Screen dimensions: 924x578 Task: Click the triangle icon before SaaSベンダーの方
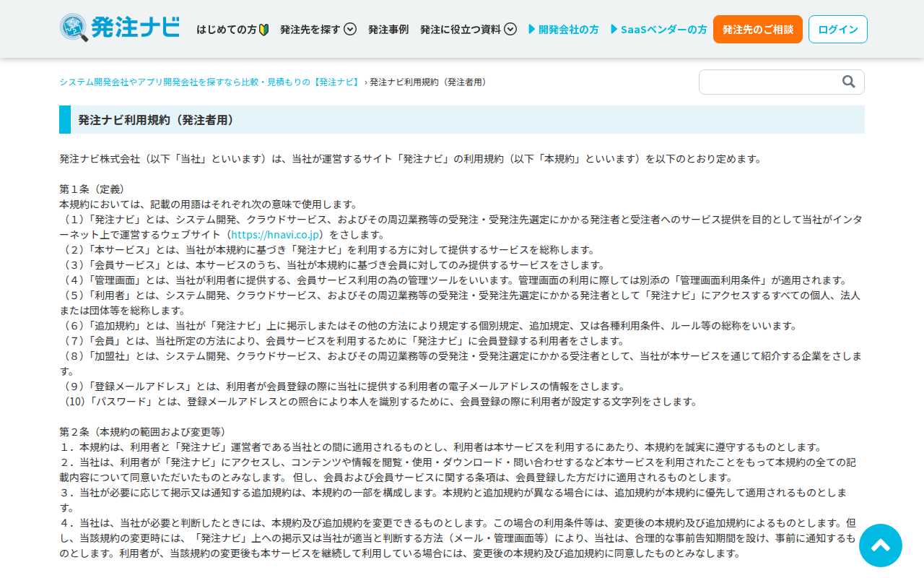(x=614, y=30)
